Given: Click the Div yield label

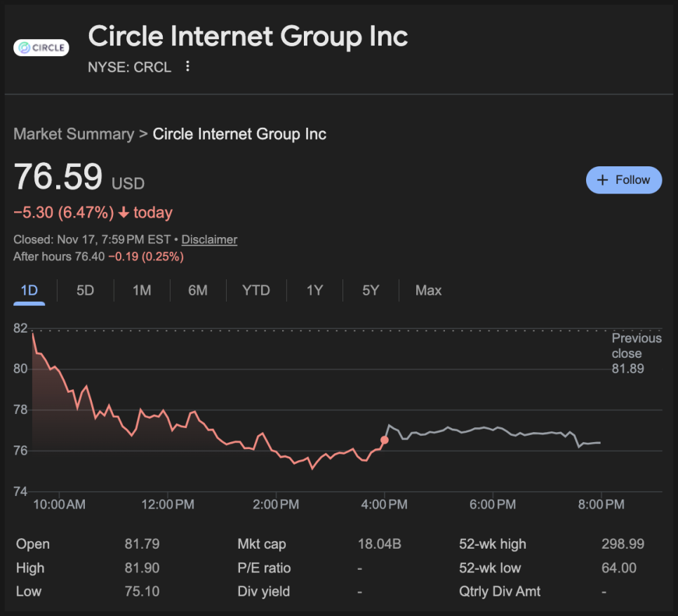Looking at the screenshot, I should (264, 592).
